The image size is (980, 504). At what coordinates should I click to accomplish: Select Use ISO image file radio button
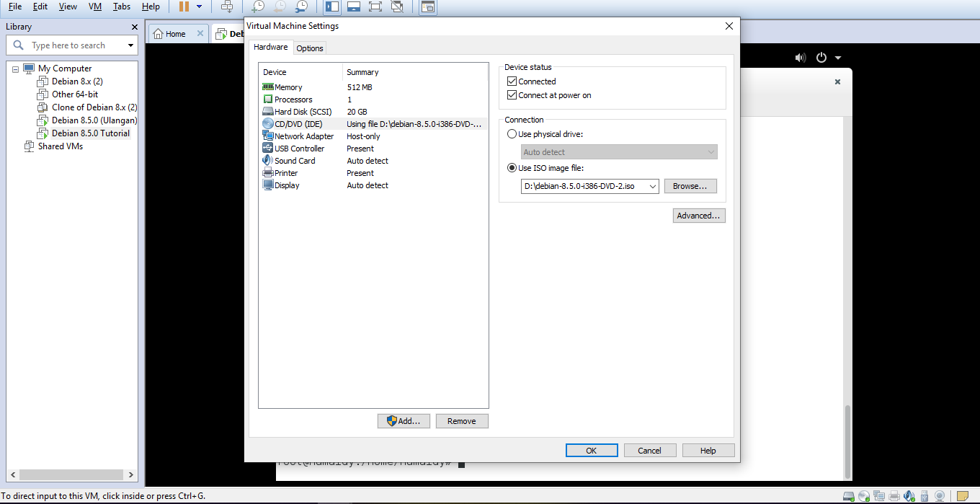[x=512, y=168]
